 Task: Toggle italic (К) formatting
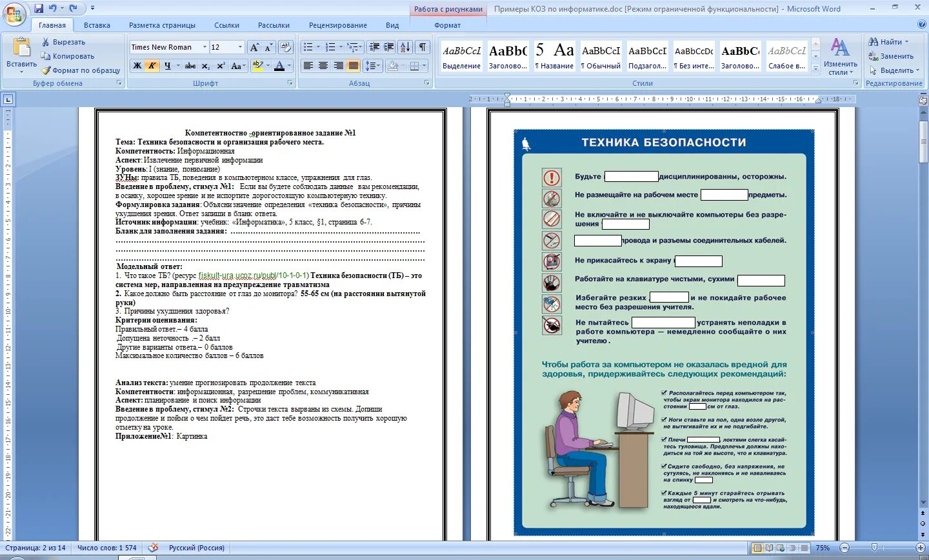[x=152, y=66]
